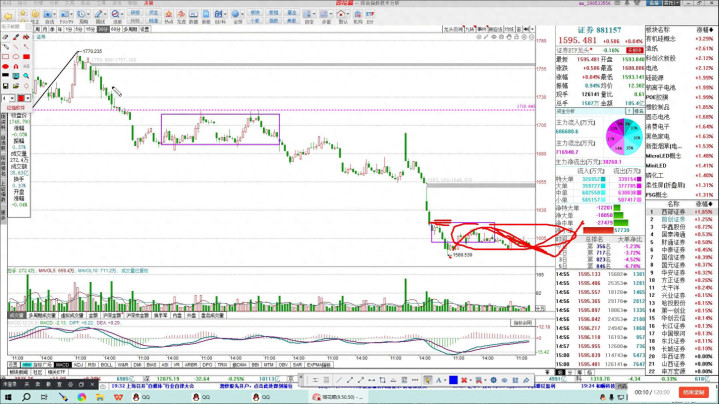Click the open folder icon in palette

tap(16, 86)
